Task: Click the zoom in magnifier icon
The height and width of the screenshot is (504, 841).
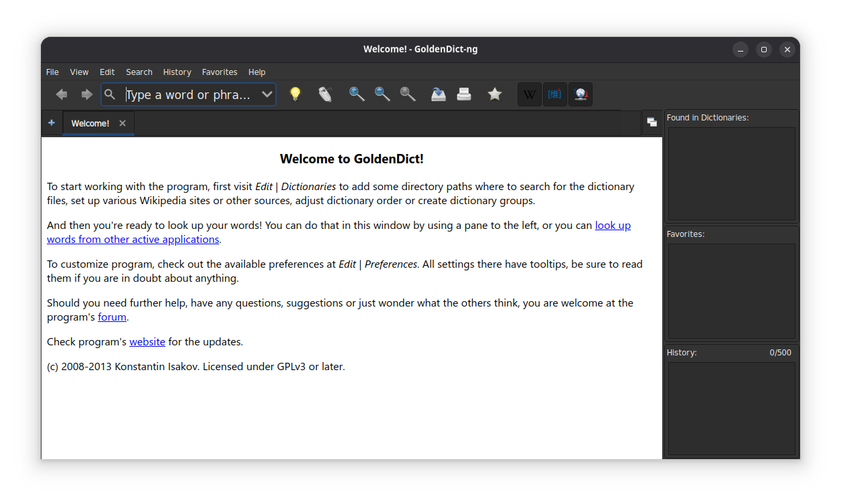Action: [x=357, y=94]
